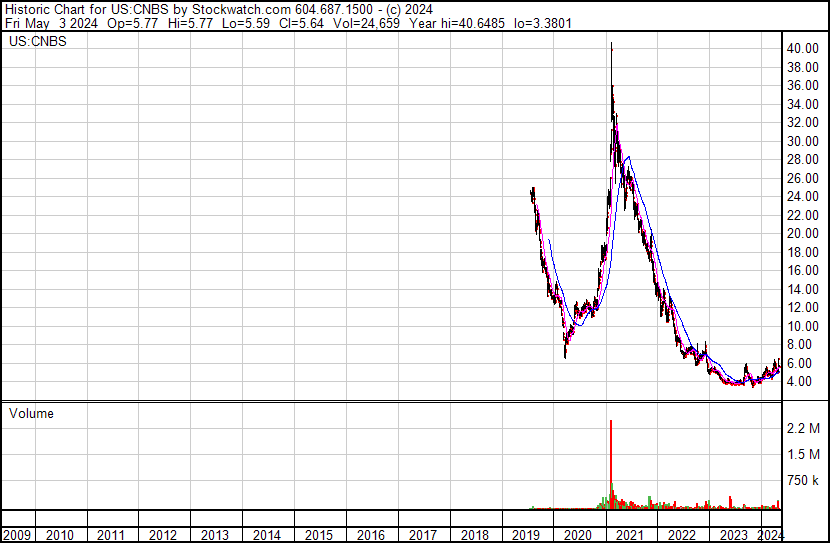Image resolution: width=830 pixels, height=543 pixels.
Task: Click the 'Year hi=40.6485' value
Action: (x=457, y=23)
